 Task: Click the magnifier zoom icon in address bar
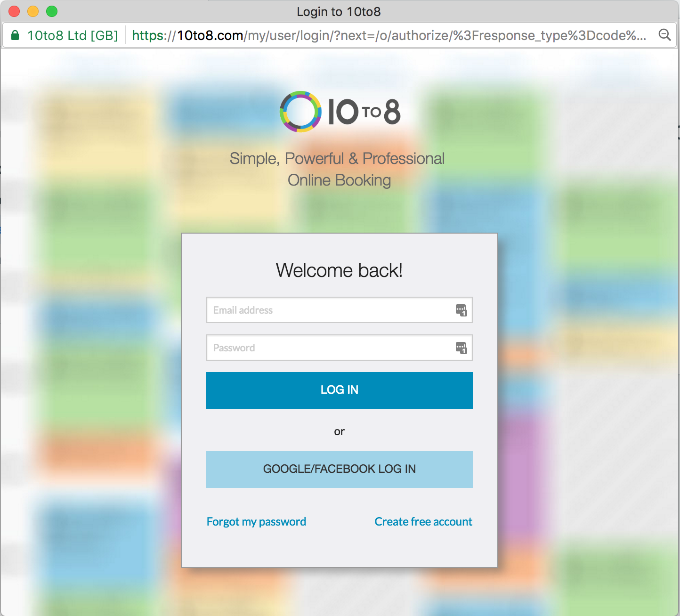pyautogui.click(x=664, y=35)
